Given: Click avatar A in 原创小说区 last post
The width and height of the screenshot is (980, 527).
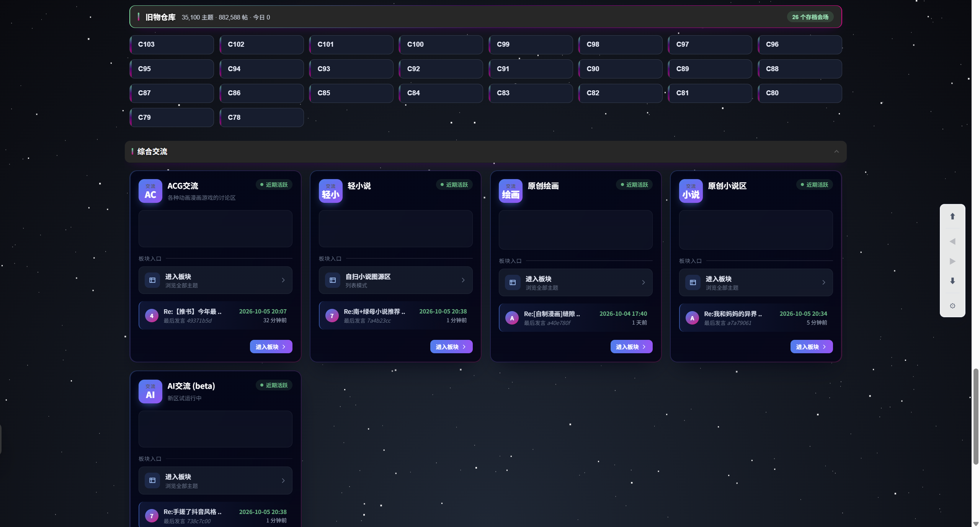Looking at the screenshot, I should 692,318.
